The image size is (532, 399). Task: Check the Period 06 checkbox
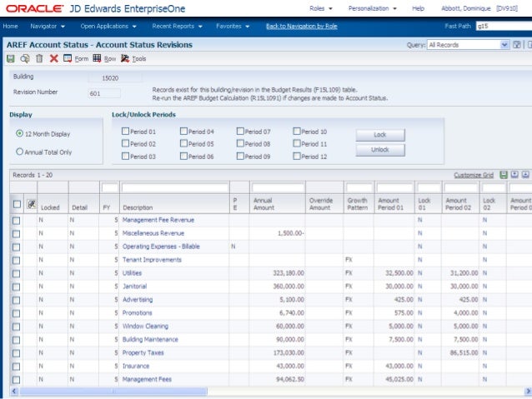click(183, 156)
